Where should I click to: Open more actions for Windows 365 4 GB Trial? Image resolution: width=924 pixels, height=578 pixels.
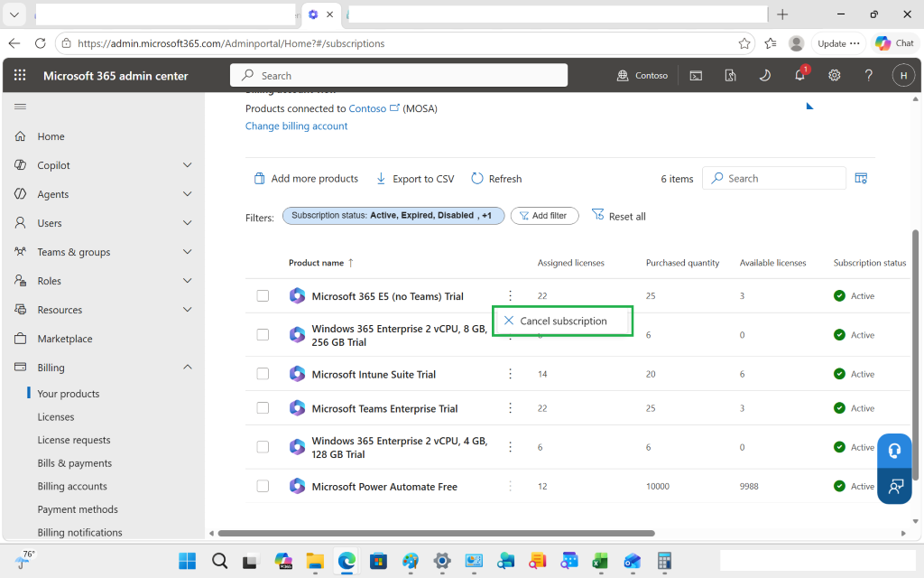click(x=511, y=447)
